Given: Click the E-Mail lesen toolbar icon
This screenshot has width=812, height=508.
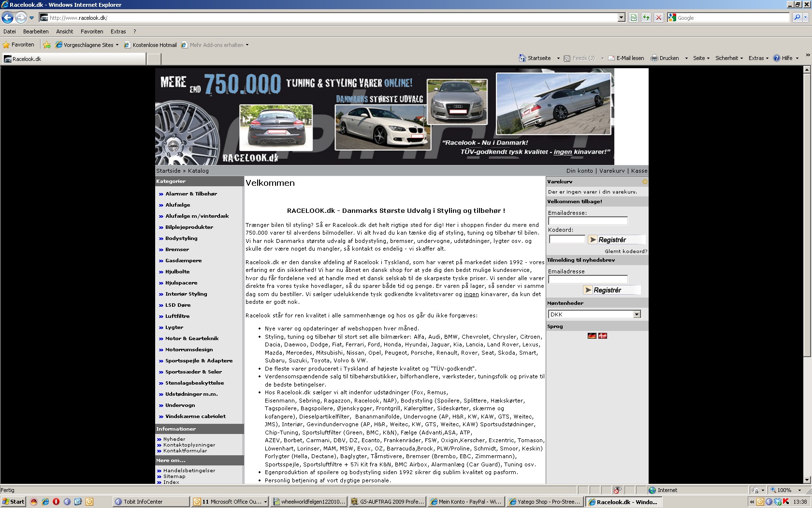Looking at the screenshot, I should click(x=611, y=58).
